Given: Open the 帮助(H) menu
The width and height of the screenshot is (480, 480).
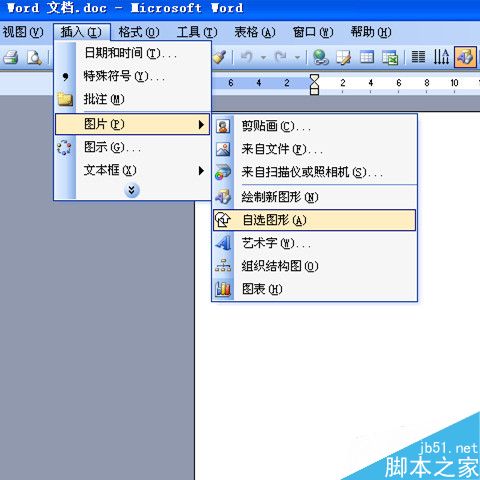Looking at the screenshot, I should (371, 32).
